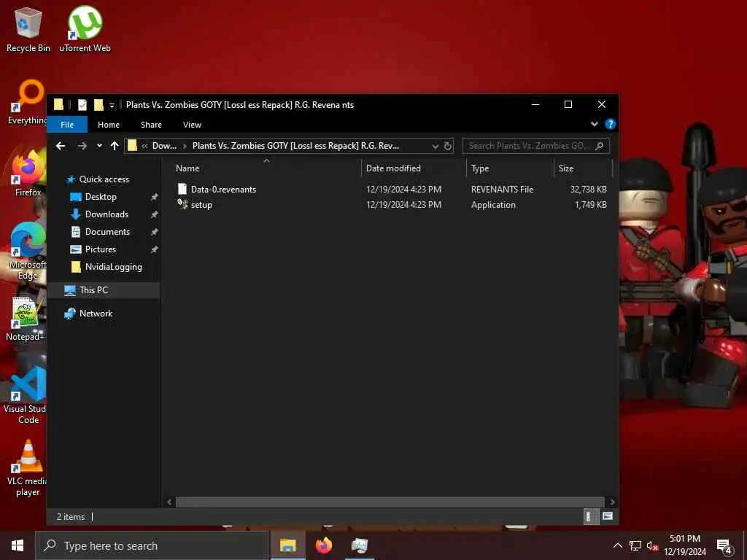Select the Notepad++ desktop shortcut
Image resolution: width=747 pixels, height=560 pixels.
26,319
